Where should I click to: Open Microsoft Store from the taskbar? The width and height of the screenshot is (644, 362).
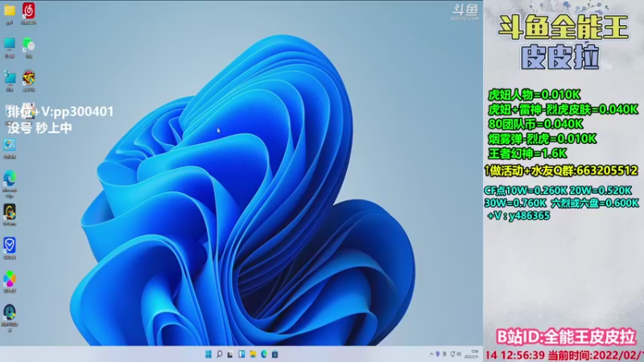[275, 354]
